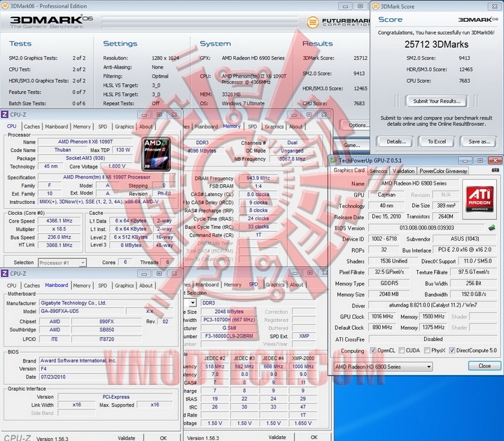
Task: Click the Game button in 3DMark06
Action: point(351,145)
